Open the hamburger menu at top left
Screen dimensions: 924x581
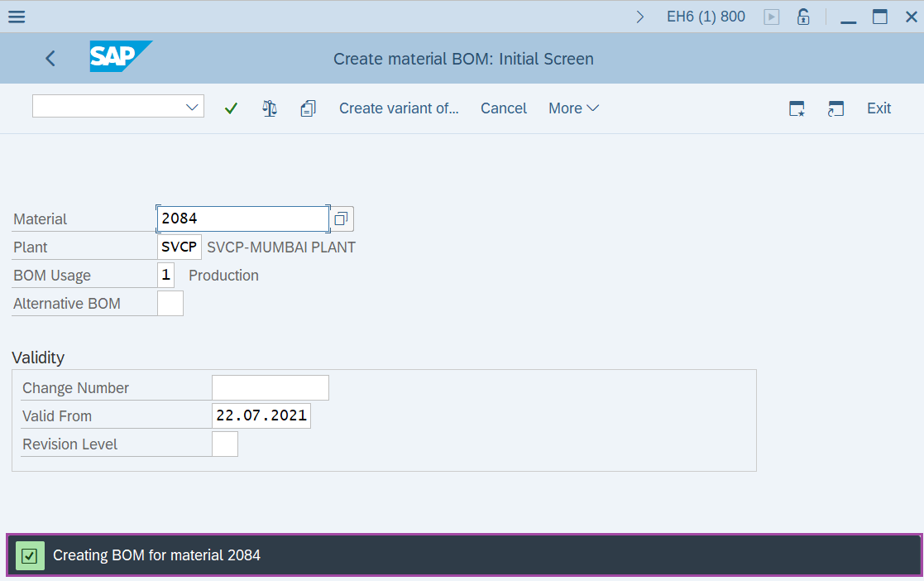17,17
